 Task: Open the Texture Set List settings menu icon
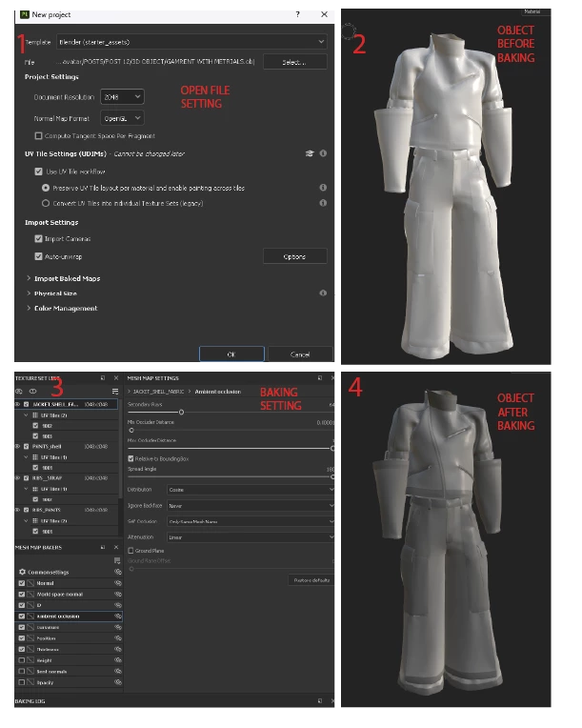(115, 392)
